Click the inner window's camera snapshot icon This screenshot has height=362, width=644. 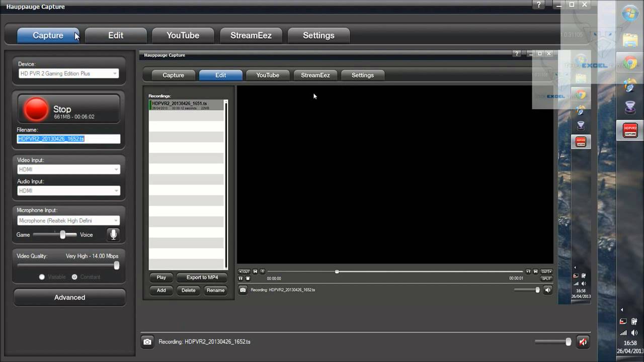(243, 290)
